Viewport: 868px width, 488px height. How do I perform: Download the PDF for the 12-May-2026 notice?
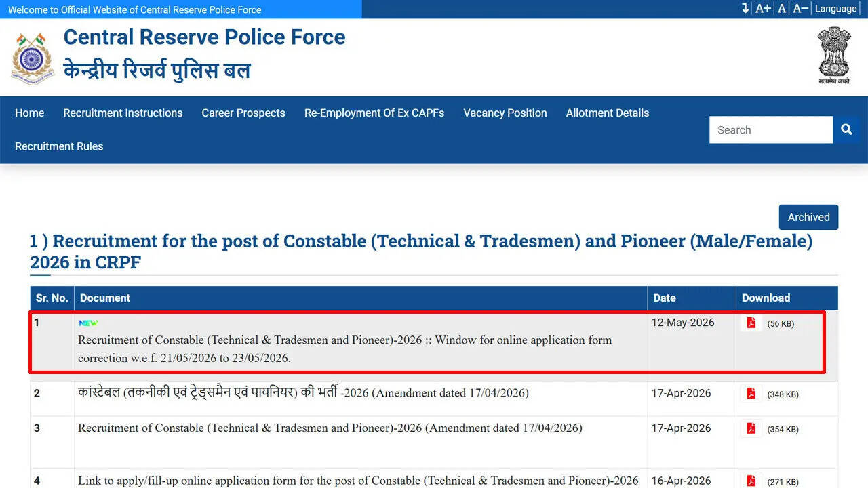tap(751, 323)
